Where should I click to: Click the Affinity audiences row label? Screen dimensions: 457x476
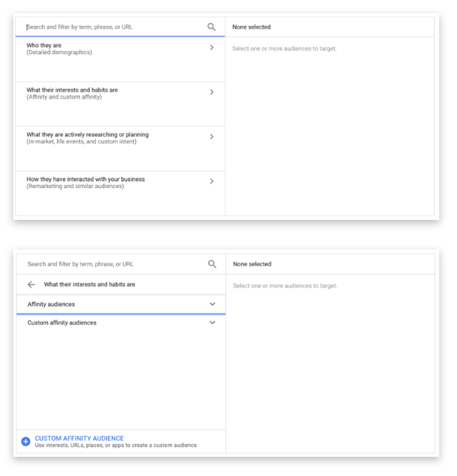click(51, 304)
